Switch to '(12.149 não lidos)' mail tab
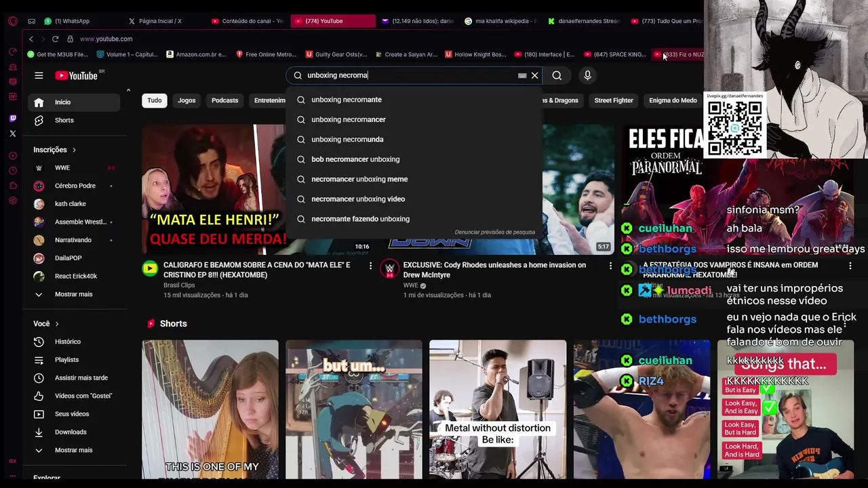 click(418, 21)
